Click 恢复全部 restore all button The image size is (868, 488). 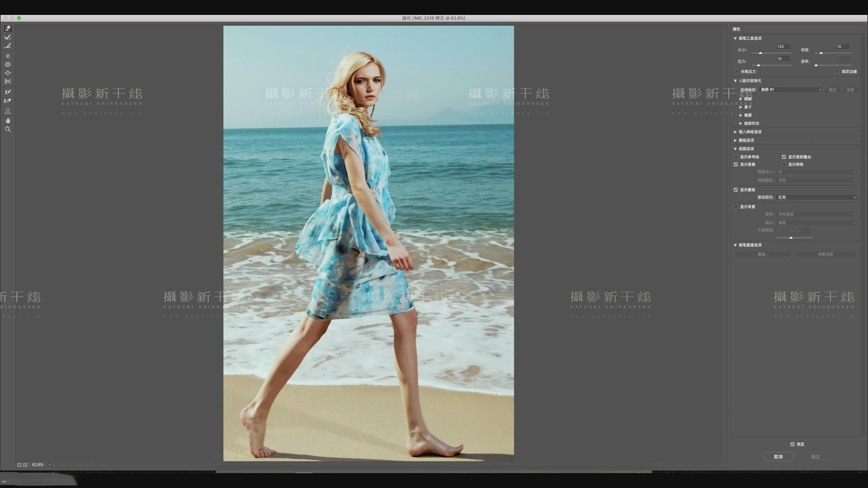coord(826,254)
